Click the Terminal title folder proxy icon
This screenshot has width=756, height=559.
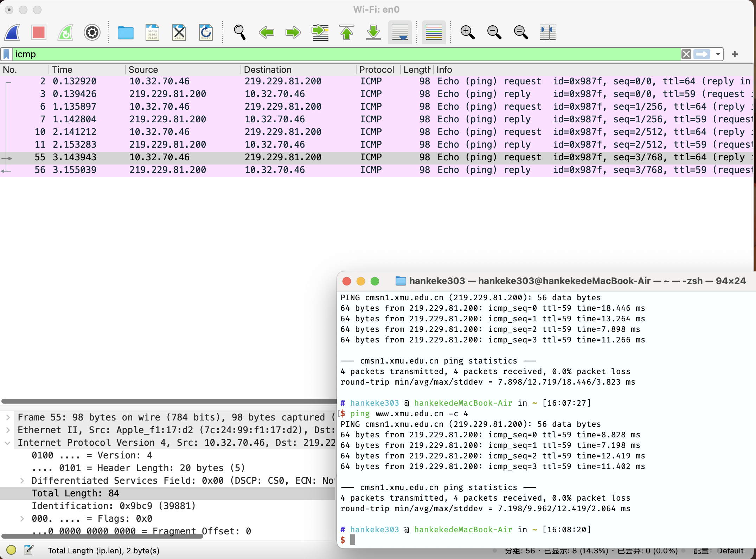coord(401,281)
